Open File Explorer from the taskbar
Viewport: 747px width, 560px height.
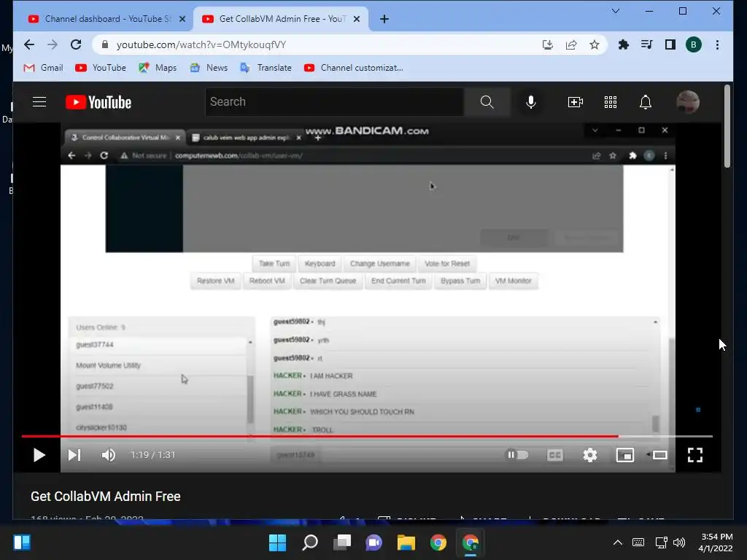[406, 542]
